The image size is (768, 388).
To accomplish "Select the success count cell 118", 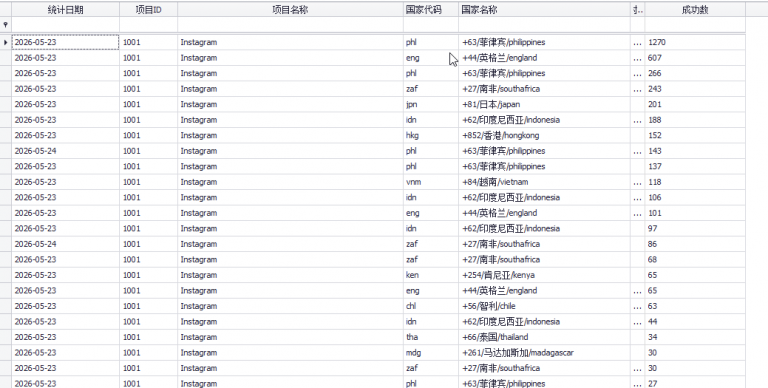I will 695,182.
